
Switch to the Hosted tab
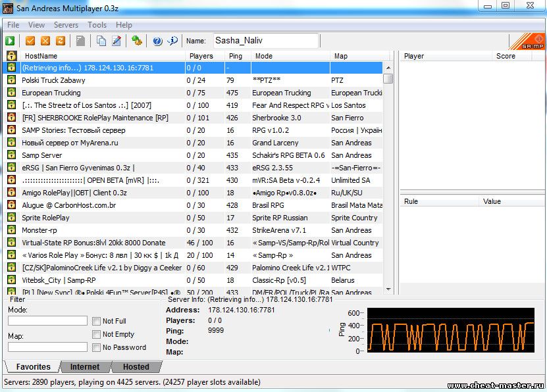click(x=136, y=367)
